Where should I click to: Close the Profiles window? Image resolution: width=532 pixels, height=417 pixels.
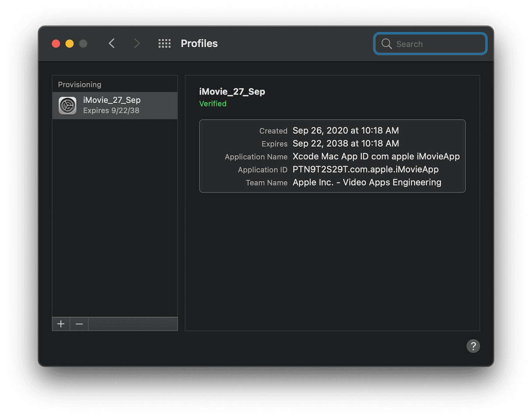point(56,44)
